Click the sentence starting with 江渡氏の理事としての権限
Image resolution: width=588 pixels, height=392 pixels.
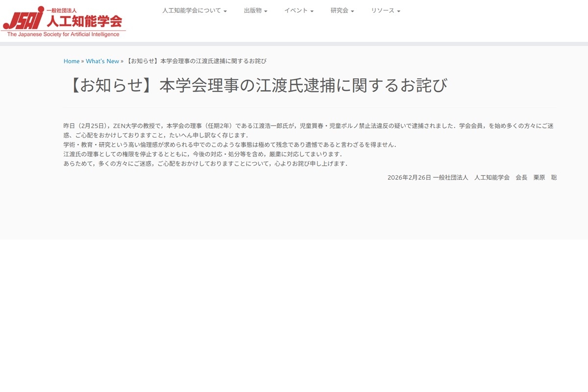coord(202,154)
